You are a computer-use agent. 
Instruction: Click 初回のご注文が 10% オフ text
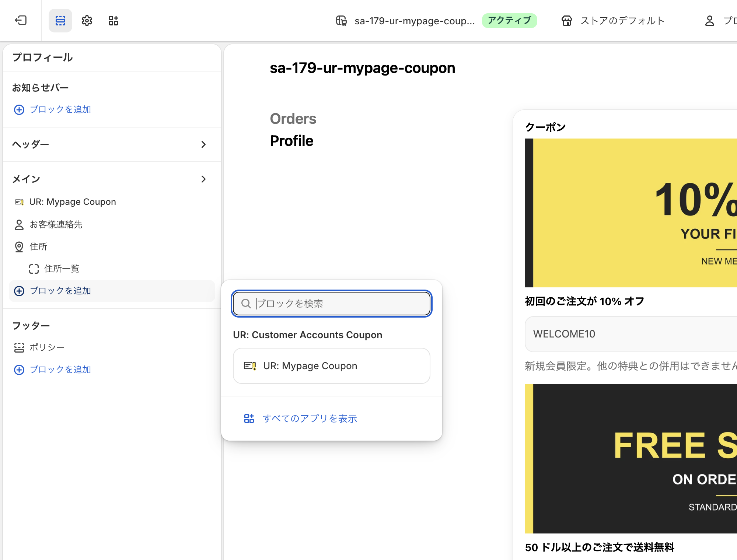585,301
